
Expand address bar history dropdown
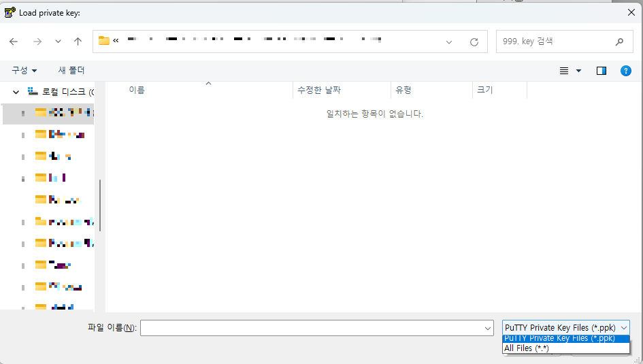(x=449, y=42)
